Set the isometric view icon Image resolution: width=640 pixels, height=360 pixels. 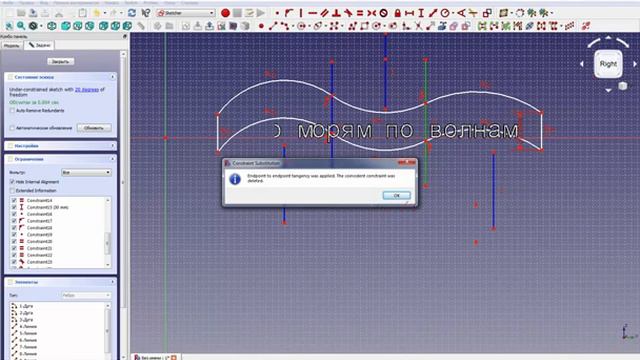pos(51,26)
